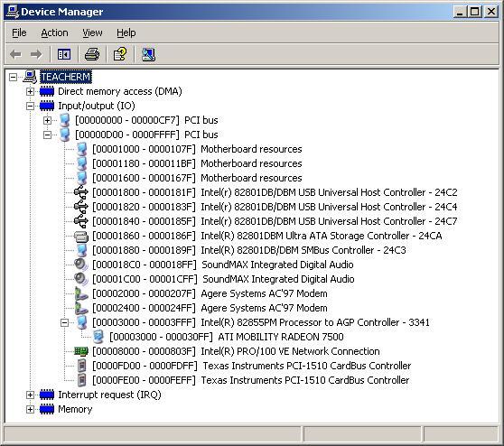Click modem icon for Agere at 00002000
This screenshot has height=446, width=504.
click(x=81, y=293)
